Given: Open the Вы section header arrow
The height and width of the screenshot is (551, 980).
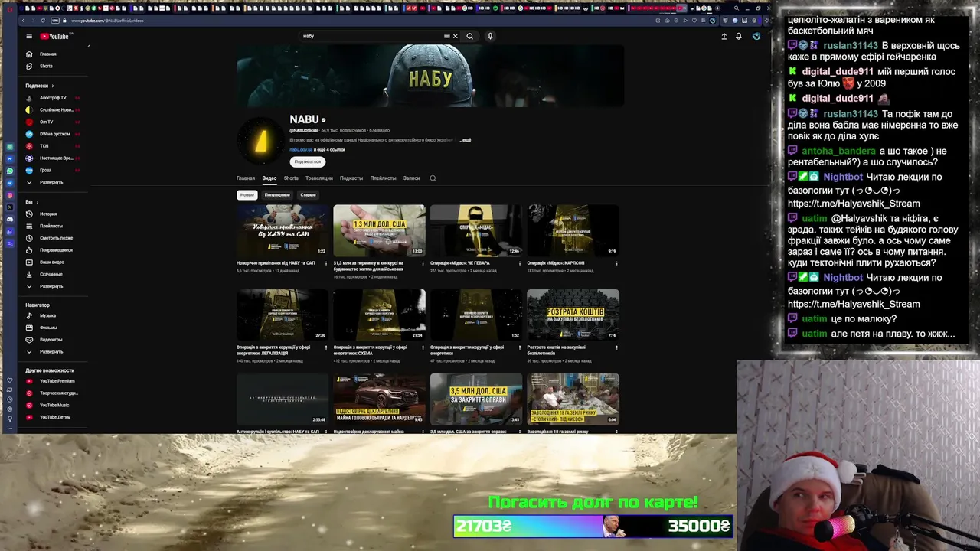Looking at the screenshot, I should [38, 202].
